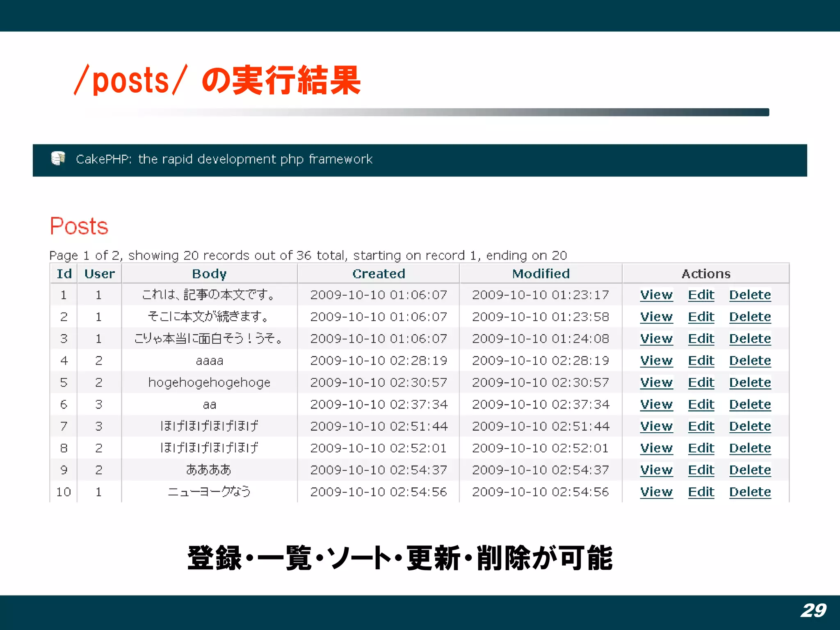840x630 pixels.
Task: Click Edit link for post 1
Action: point(701,295)
